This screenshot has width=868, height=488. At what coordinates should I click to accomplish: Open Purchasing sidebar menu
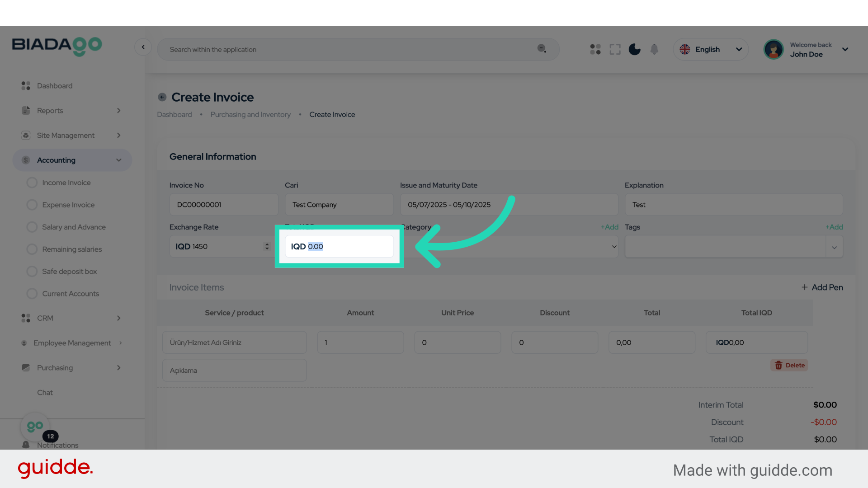55,368
